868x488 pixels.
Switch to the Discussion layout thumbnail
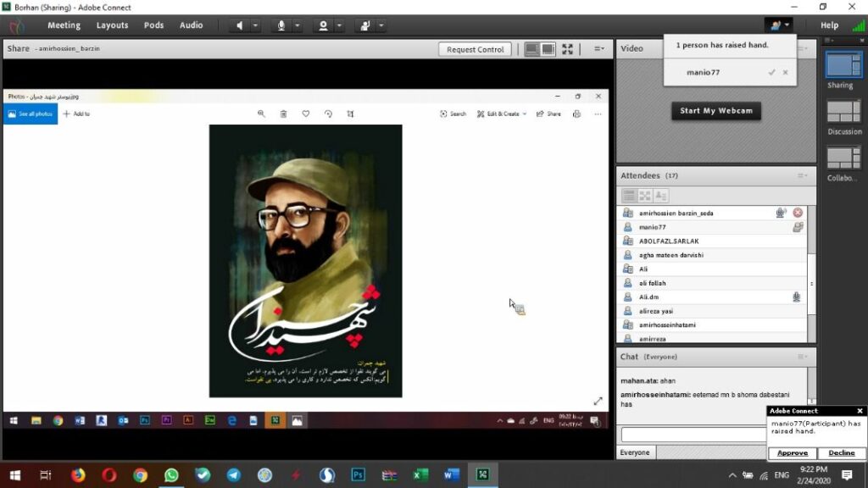click(843, 113)
